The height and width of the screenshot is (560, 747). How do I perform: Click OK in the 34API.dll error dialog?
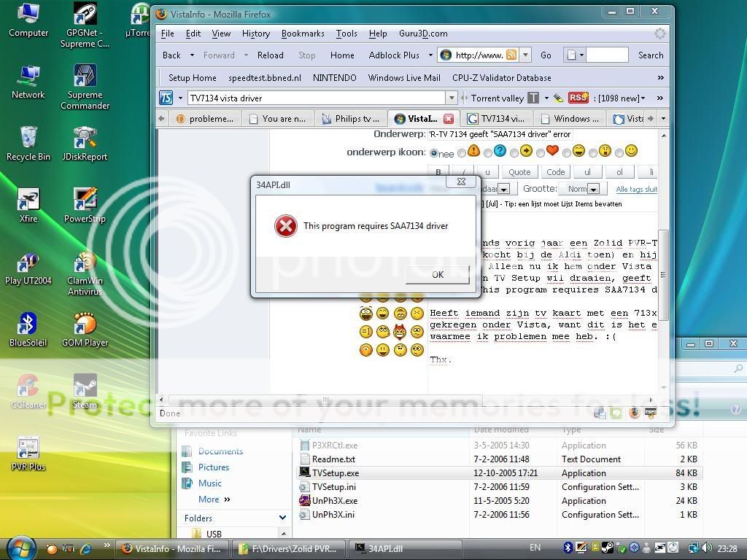pyautogui.click(x=437, y=274)
